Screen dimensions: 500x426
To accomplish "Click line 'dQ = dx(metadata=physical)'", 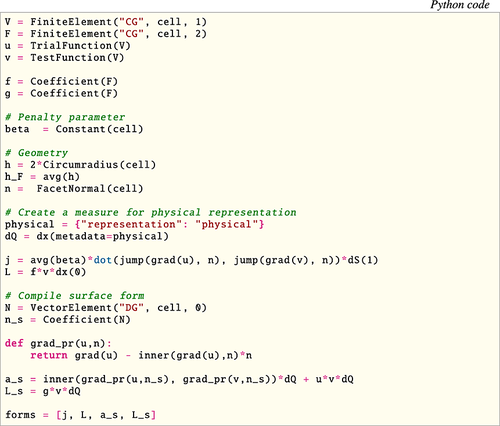I will 87,237.
